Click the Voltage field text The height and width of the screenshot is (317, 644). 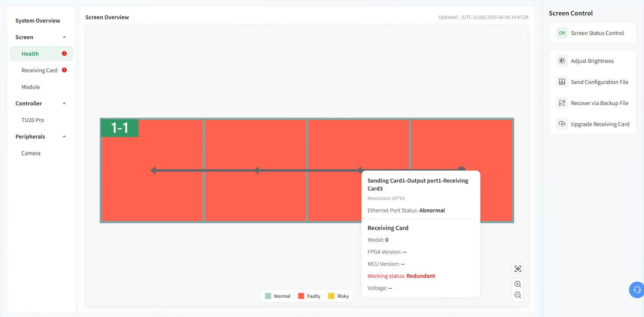pos(380,288)
